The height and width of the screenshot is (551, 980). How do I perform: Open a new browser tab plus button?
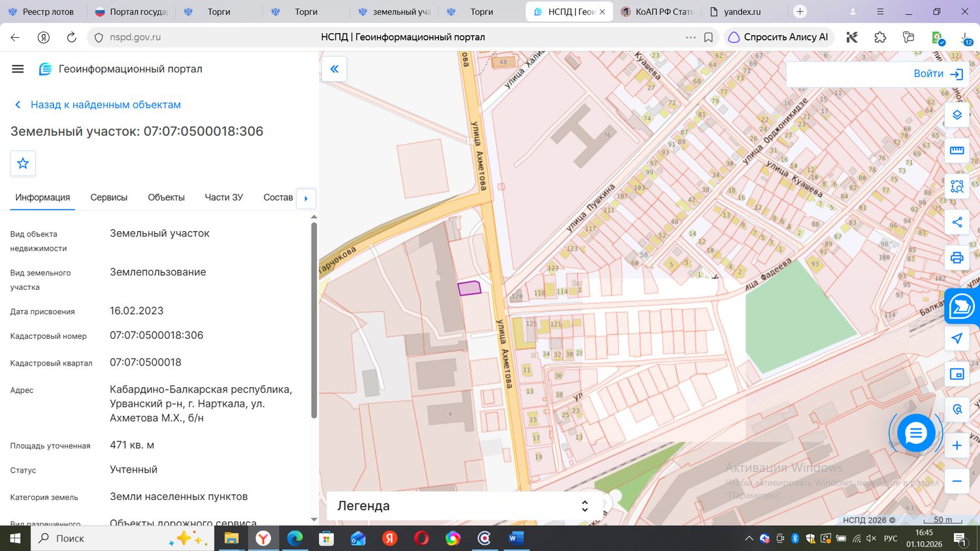click(x=800, y=12)
